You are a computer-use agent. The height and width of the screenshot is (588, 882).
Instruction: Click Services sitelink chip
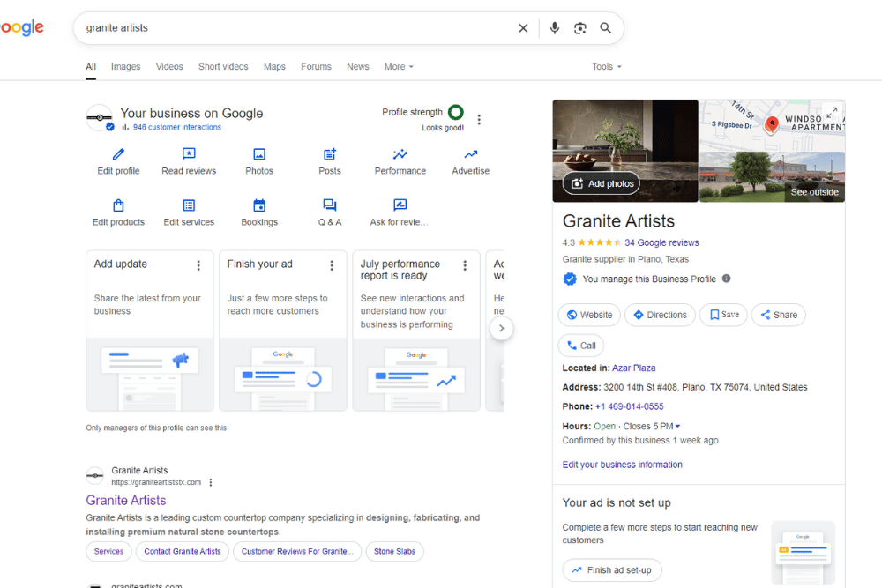tap(108, 552)
